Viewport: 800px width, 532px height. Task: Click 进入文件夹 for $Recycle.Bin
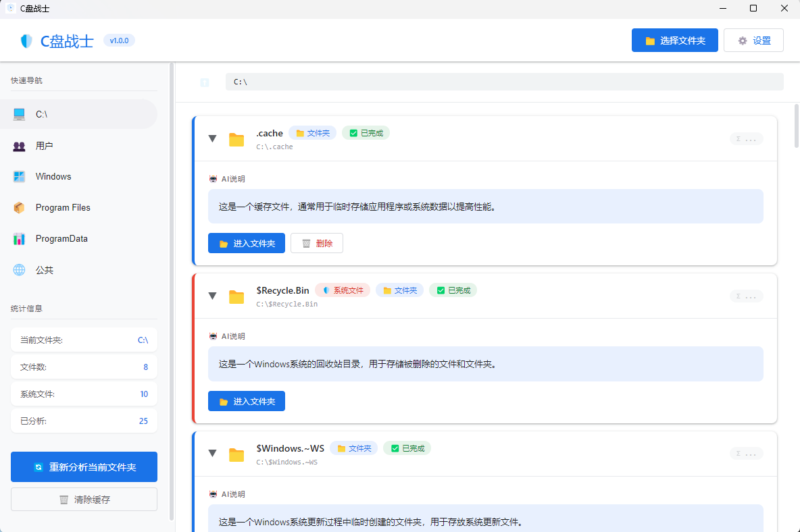247,402
